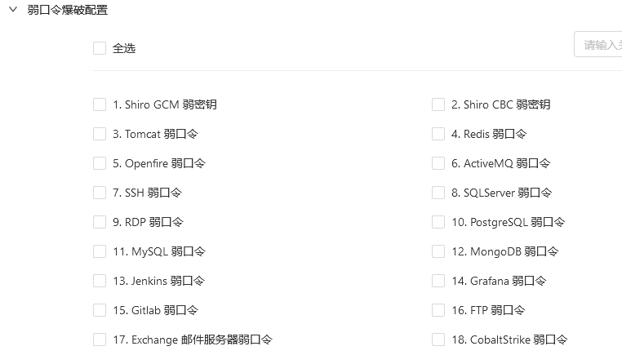Enable SSH 弱口令 brute force
Screen dimensions: 622x364
100,193
